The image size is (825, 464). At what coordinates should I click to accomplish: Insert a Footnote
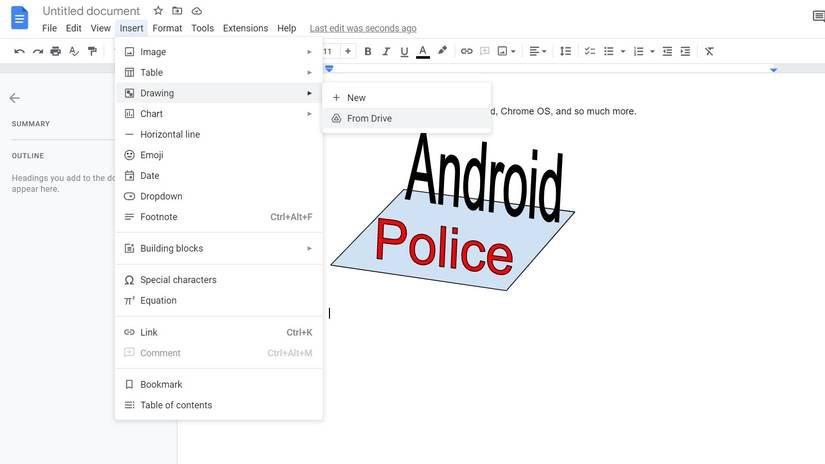pos(218,217)
